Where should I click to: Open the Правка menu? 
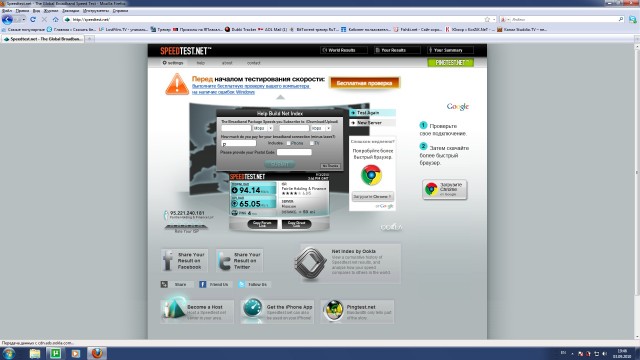(x=22, y=11)
